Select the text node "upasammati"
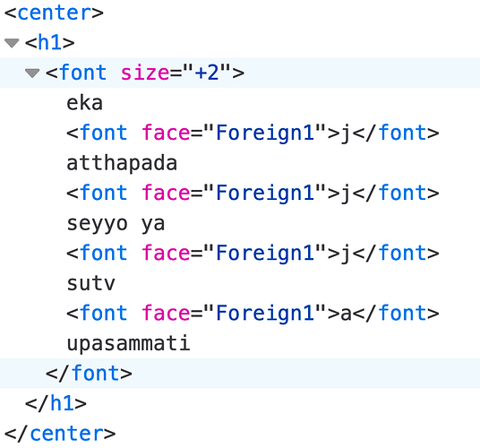This screenshot has height=448, width=480. point(129,343)
